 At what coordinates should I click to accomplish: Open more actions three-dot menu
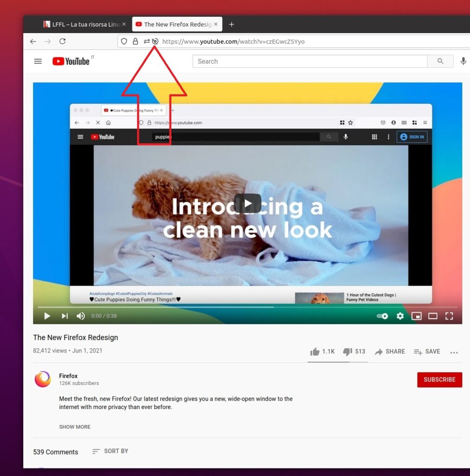tap(454, 352)
